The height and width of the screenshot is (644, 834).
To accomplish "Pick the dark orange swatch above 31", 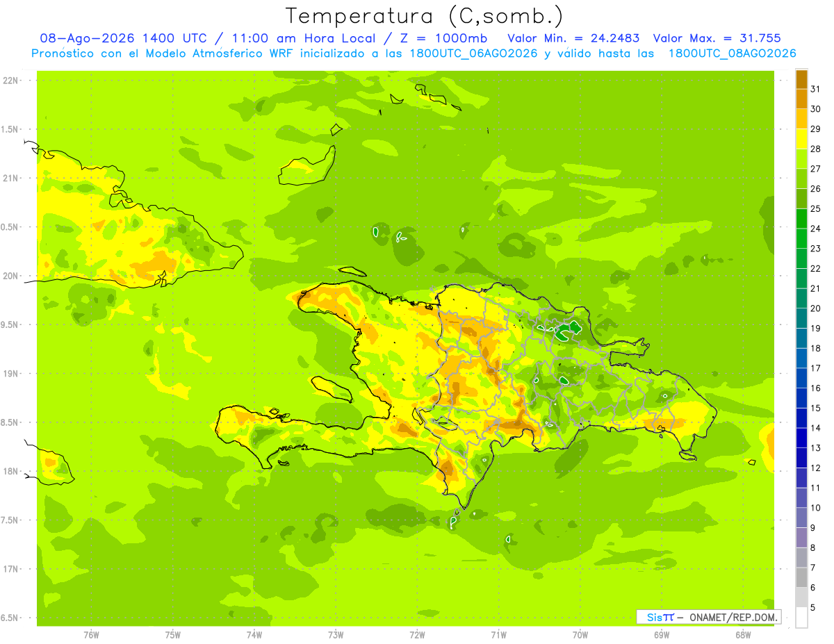I will pyautogui.click(x=801, y=80).
